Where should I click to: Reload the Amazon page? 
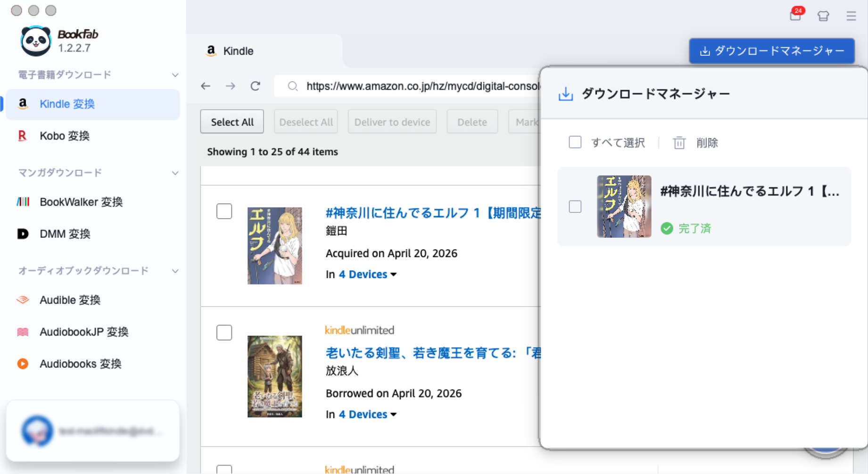pyautogui.click(x=256, y=86)
